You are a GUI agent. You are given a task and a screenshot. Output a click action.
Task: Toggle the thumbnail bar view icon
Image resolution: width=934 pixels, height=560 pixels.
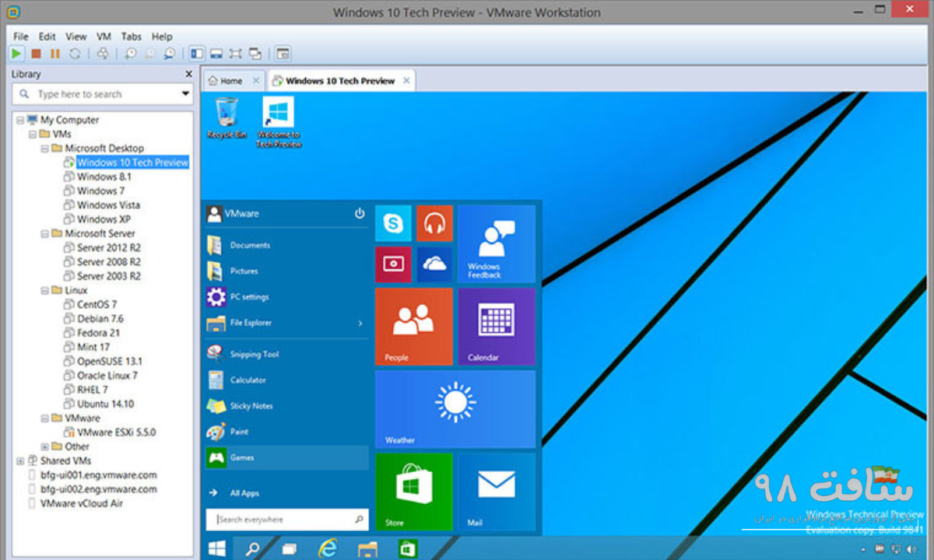216,54
